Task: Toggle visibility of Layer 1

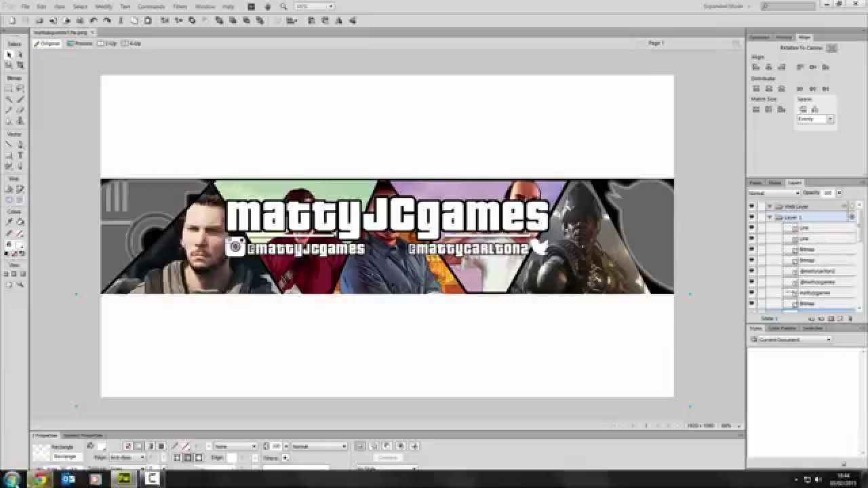Action: [x=751, y=217]
